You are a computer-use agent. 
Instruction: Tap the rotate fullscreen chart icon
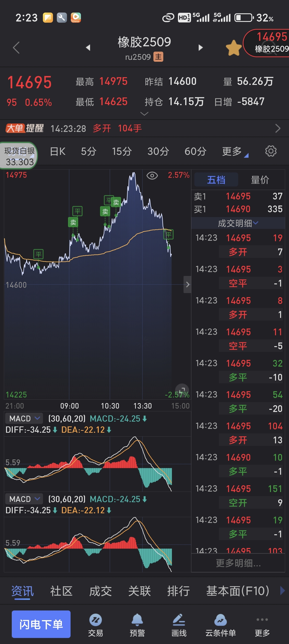(182, 391)
